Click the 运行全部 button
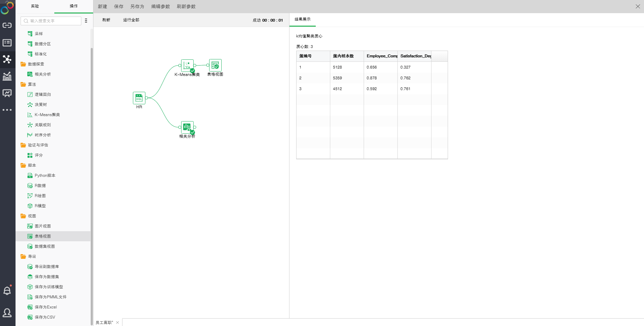 click(131, 20)
